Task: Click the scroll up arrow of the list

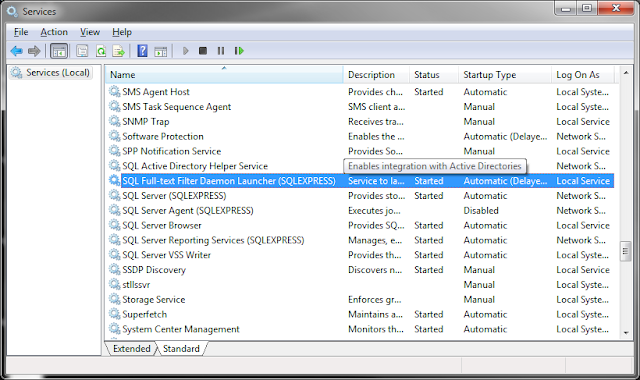Action: [626, 73]
